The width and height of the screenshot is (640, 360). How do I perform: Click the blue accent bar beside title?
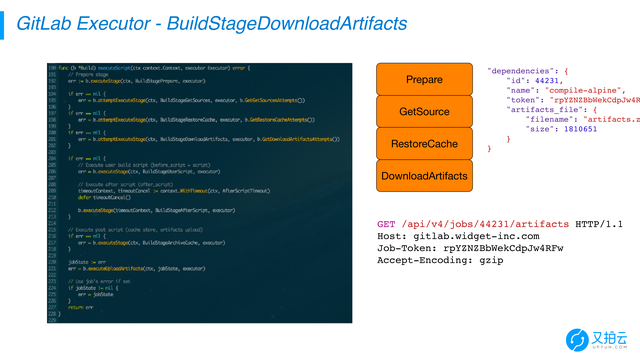point(2,25)
